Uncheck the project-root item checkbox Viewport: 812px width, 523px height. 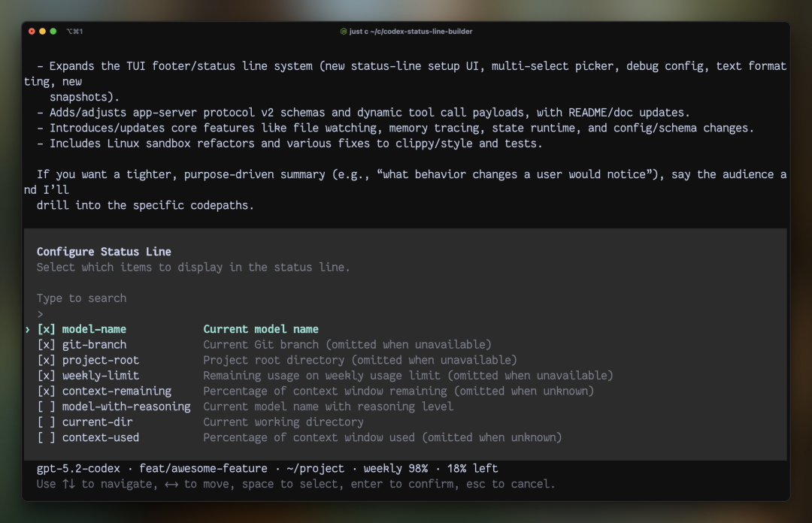click(x=46, y=361)
